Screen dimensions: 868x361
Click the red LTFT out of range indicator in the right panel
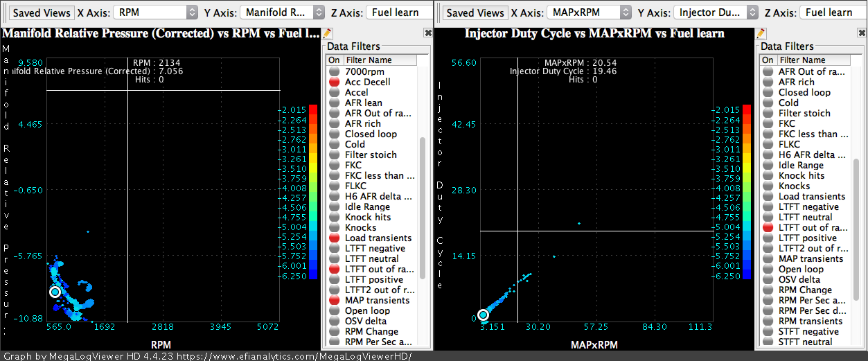(768, 228)
